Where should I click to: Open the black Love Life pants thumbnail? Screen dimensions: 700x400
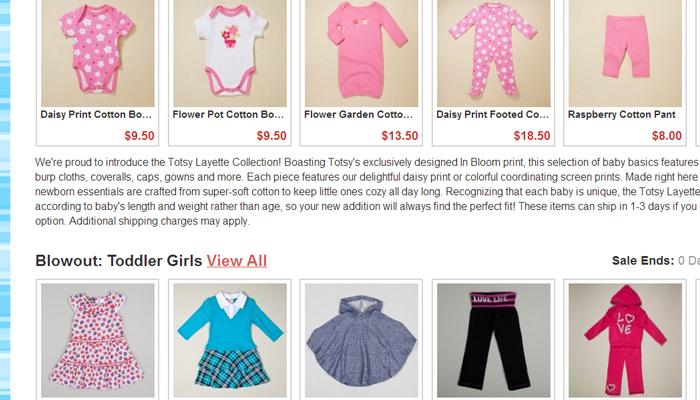pyautogui.click(x=494, y=340)
